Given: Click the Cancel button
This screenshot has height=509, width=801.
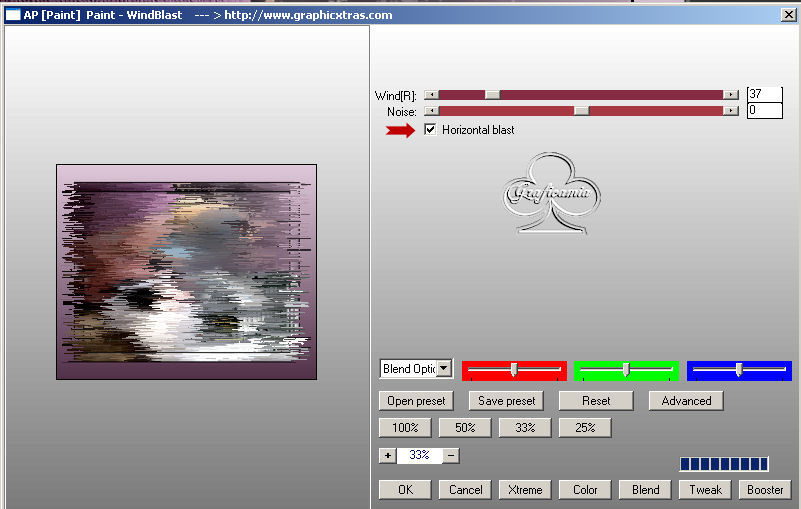Looking at the screenshot, I should click(465, 490).
